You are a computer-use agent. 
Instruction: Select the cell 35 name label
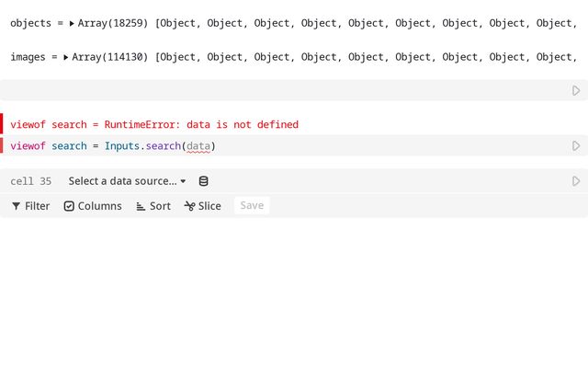(30, 181)
